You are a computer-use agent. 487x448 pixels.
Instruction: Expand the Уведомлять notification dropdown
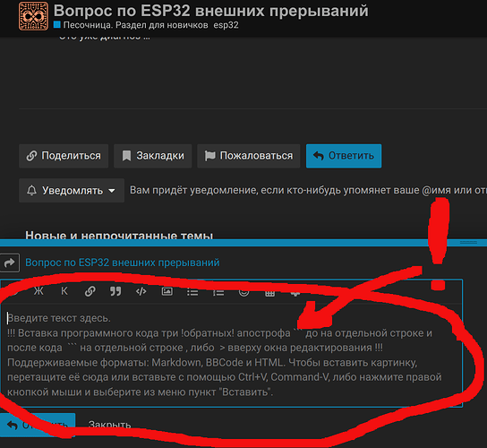coord(72,190)
